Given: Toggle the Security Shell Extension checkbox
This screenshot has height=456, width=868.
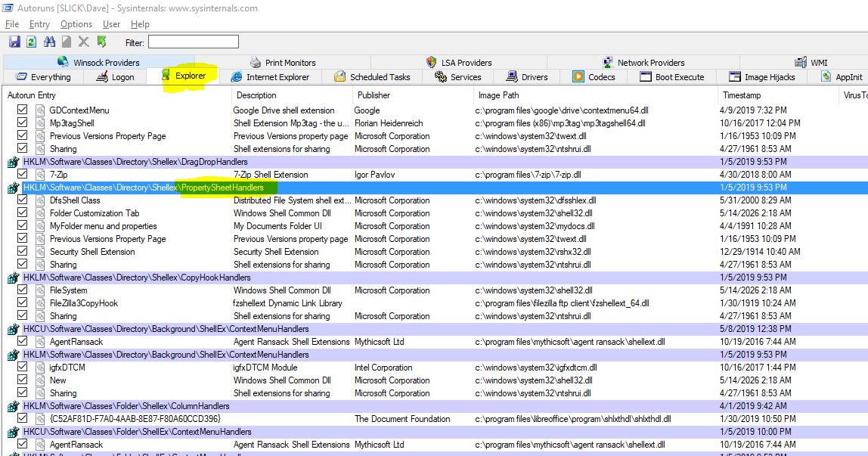Looking at the screenshot, I should [x=22, y=251].
